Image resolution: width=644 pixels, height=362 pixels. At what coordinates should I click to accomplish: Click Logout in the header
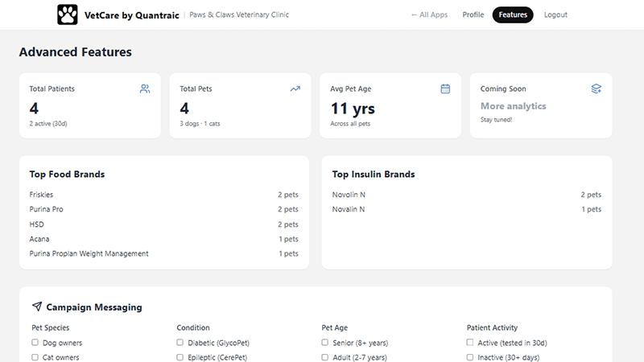click(x=555, y=14)
